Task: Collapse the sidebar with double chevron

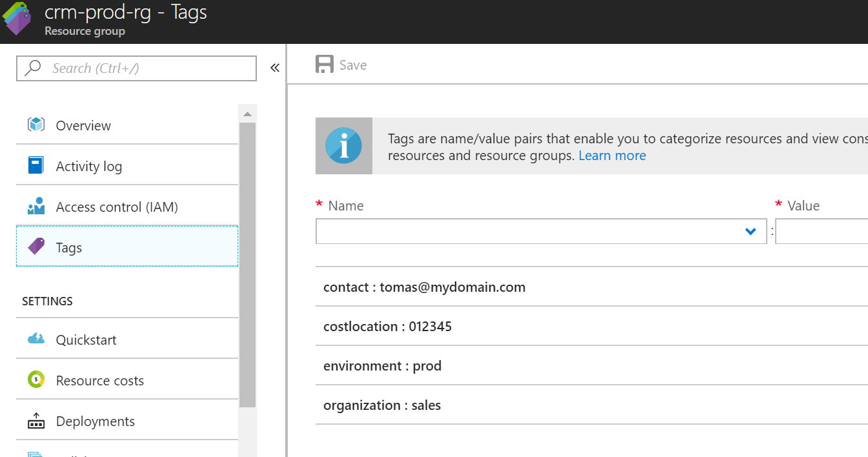Action: [x=275, y=68]
